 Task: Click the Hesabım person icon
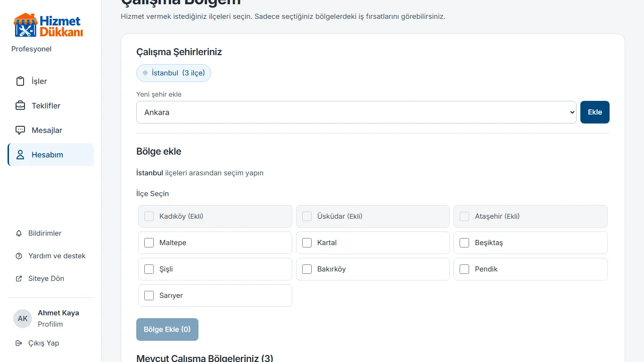pyautogui.click(x=20, y=155)
